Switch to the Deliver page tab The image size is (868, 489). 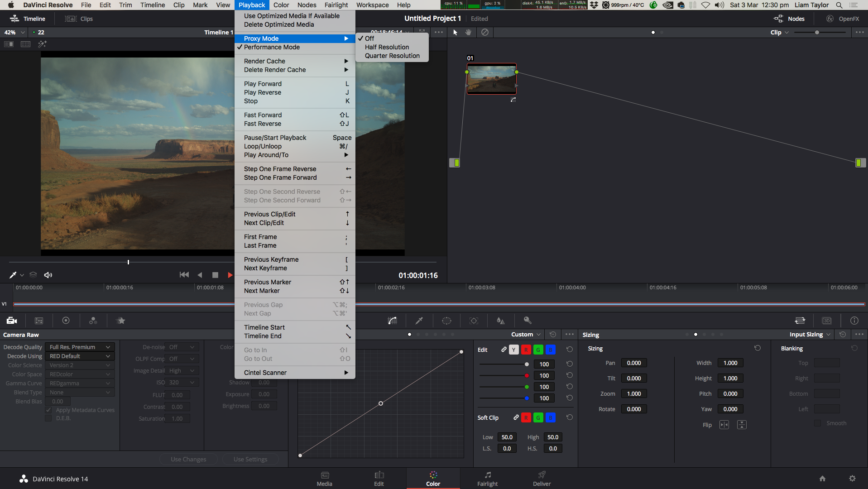[542, 478]
